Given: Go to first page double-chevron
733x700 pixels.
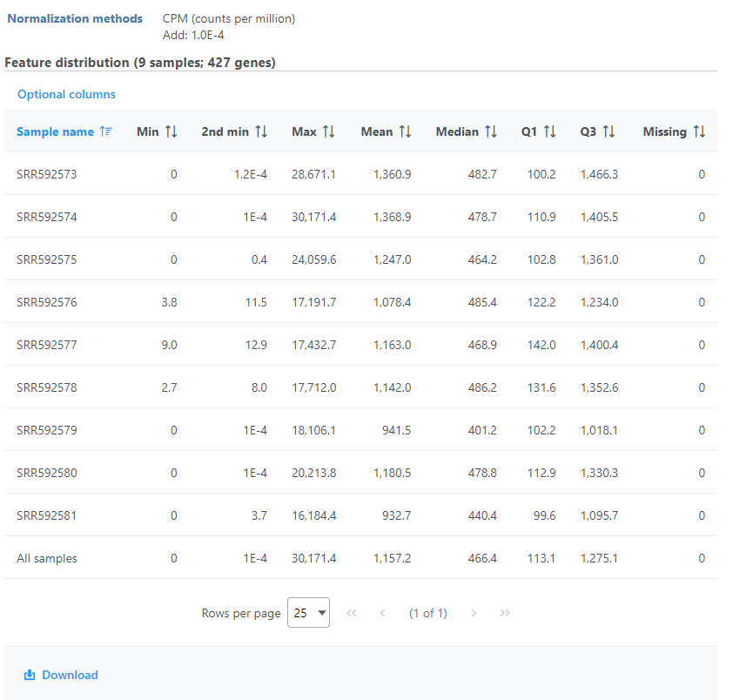Looking at the screenshot, I should pos(352,613).
